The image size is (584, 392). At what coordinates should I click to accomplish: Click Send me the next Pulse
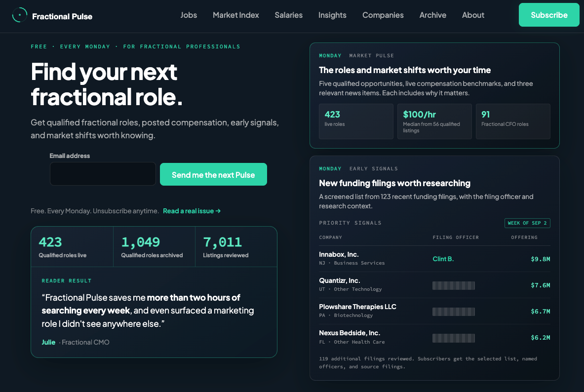pyautogui.click(x=213, y=174)
